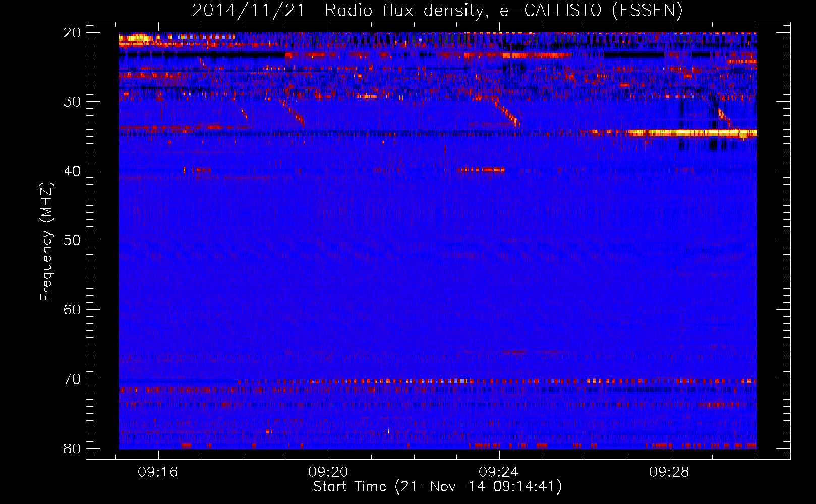Click the frequency tick label '30'
Image resolution: width=816 pixels, height=504 pixels.
pyautogui.click(x=72, y=102)
